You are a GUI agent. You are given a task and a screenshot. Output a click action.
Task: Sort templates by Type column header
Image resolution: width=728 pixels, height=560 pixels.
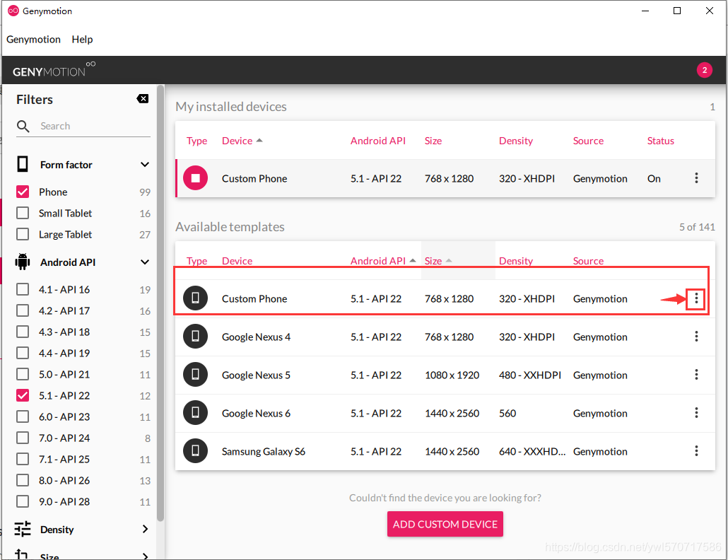[x=197, y=261]
